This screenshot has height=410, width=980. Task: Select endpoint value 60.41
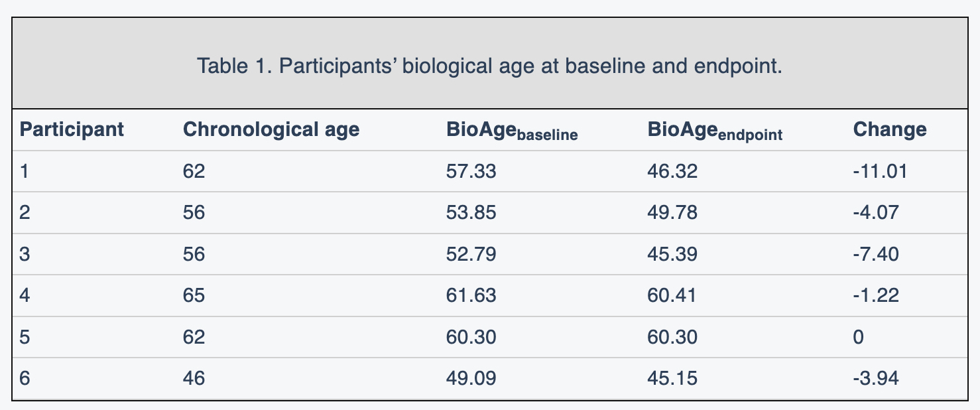pos(672,295)
